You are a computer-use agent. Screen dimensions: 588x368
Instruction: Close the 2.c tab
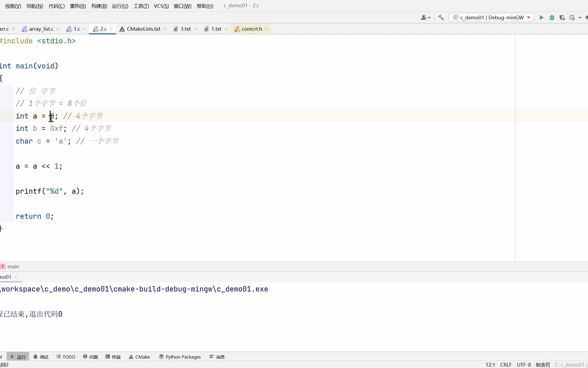(x=111, y=29)
